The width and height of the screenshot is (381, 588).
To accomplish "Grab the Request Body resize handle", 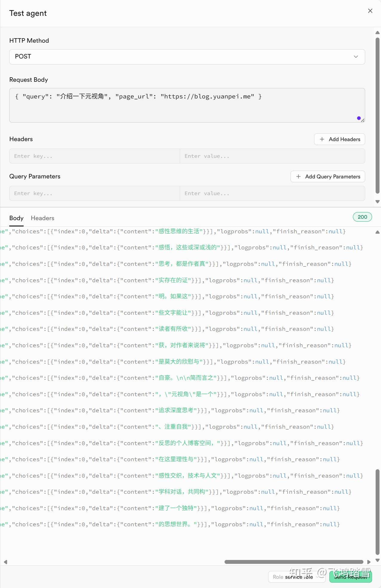I will 362,120.
